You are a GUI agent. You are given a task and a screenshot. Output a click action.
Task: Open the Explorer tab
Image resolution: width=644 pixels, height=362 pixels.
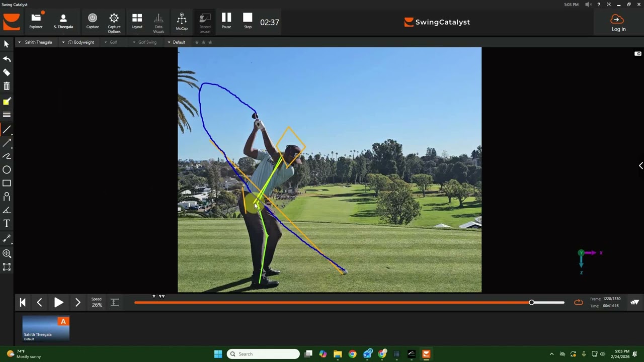(x=36, y=22)
